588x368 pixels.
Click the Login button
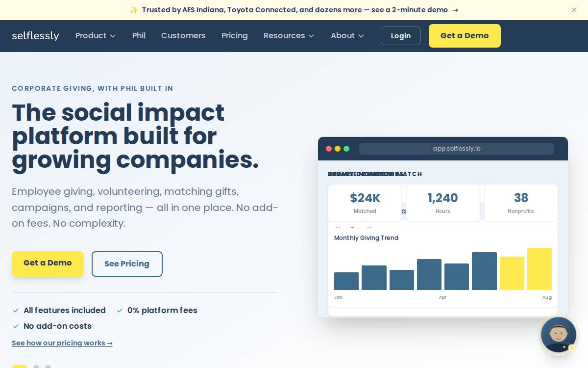tap(401, 36)
